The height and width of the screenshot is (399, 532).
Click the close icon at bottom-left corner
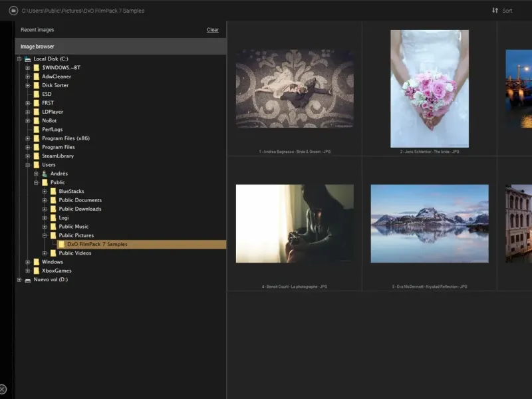(3, 389)
